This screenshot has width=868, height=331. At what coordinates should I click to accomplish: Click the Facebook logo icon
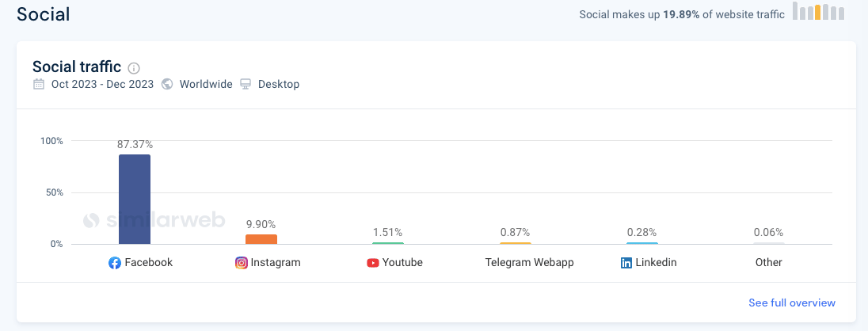tap(115, 263)
